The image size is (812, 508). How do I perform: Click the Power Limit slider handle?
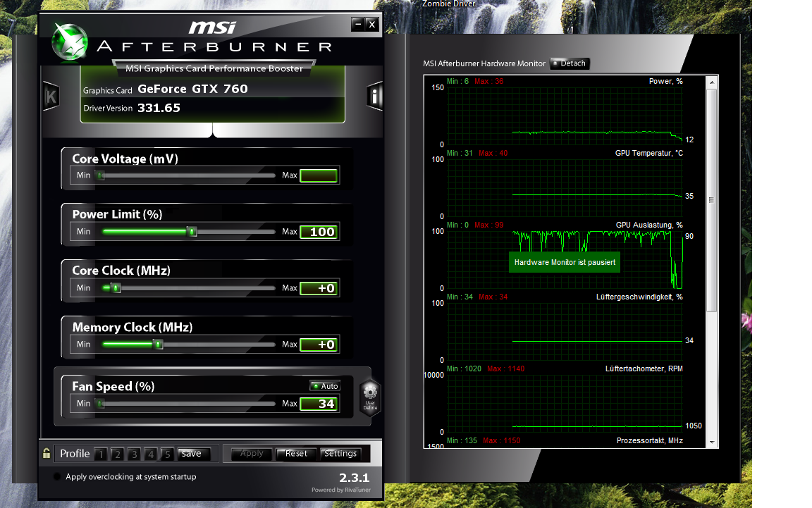tap(192, 232)
